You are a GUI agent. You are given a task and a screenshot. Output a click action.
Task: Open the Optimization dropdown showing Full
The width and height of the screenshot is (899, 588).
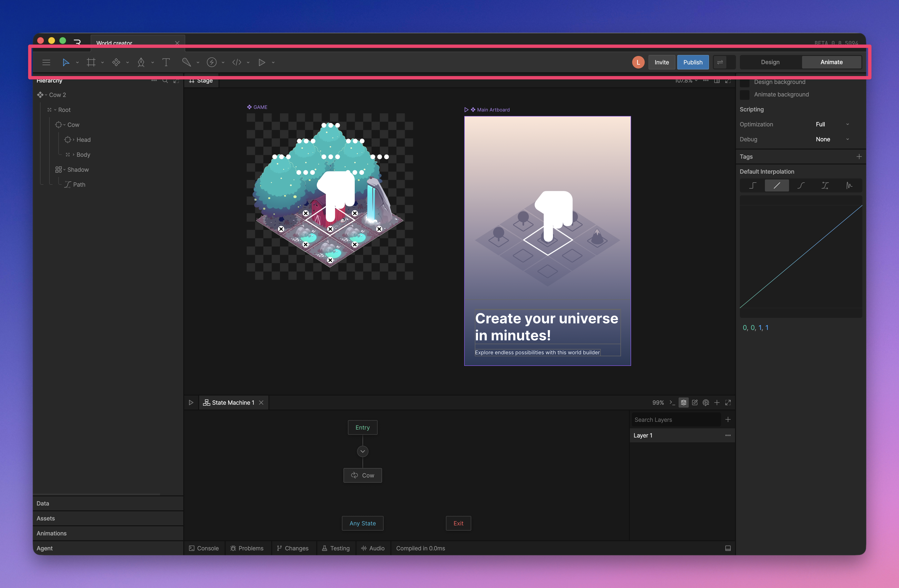click(x=833, y=124)
